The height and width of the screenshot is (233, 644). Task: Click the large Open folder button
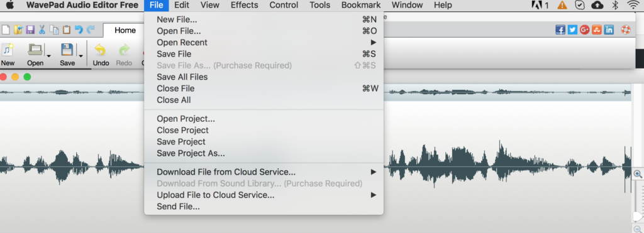point(35,55)
